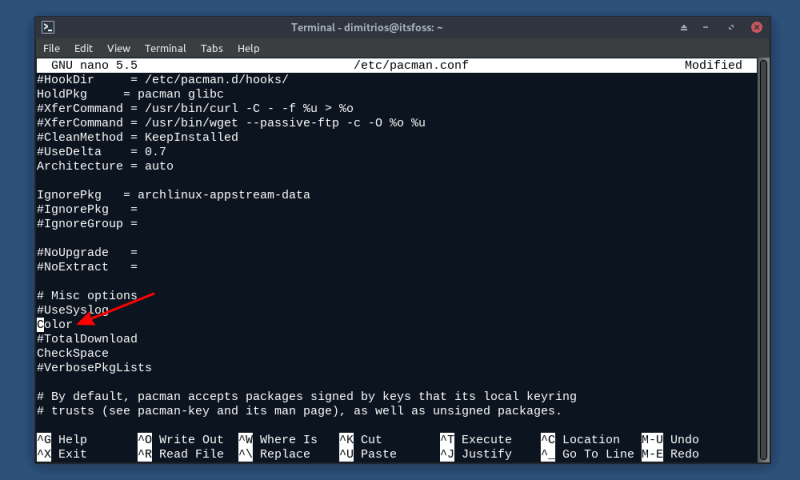The image size is (800, 480).
Task: Open the File menu
Action: pyautogui.click(x=51, y=48)
